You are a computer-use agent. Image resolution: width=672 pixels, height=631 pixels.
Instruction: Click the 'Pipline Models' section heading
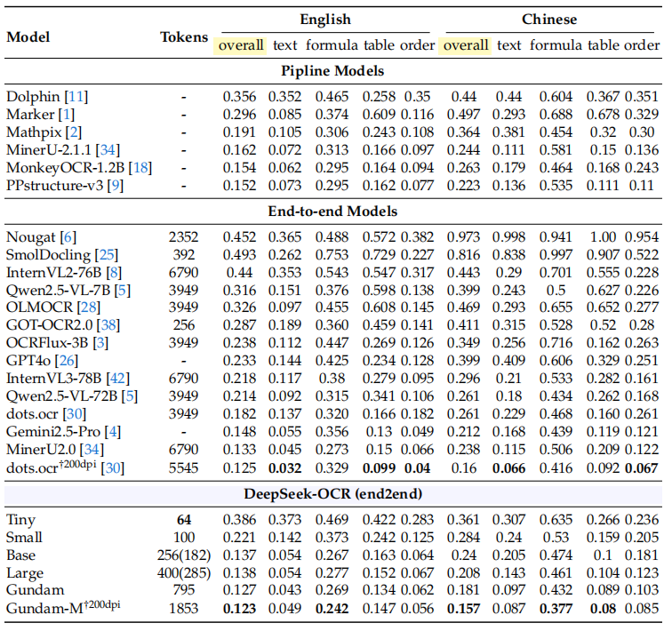point(332,71)
